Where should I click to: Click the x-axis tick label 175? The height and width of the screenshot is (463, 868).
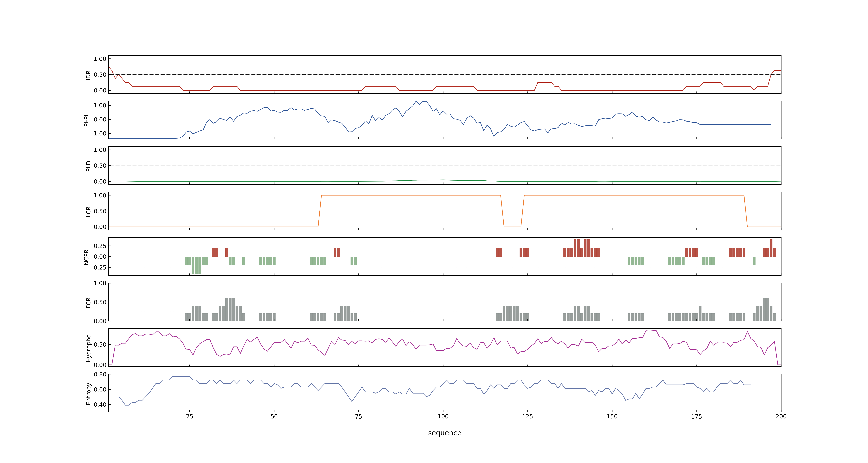point(696,416)
